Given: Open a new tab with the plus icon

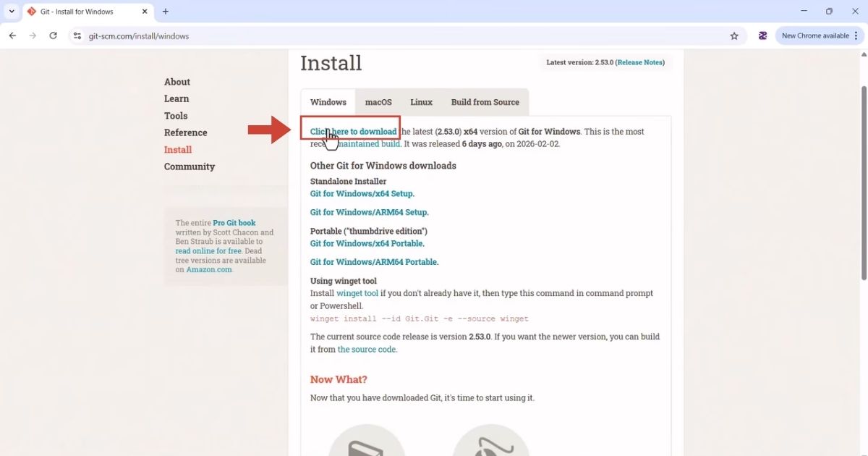Looking at the screenshot, I should [x=166, y=12].
